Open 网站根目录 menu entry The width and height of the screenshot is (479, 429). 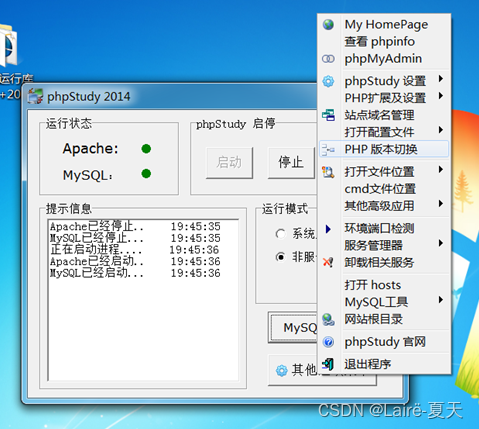384,319
